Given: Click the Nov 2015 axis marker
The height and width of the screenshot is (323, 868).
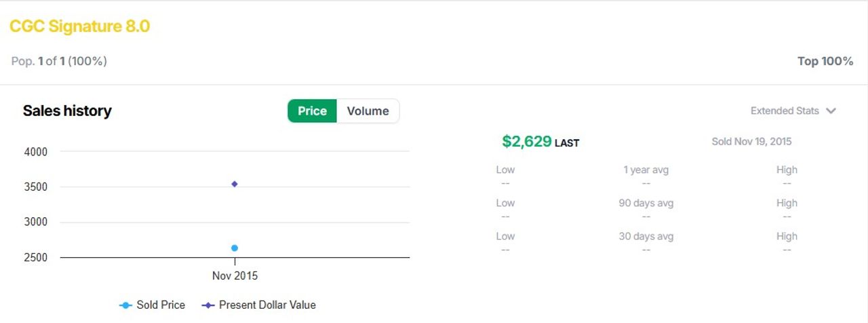Looking at the screenshot, I should pyautogui.click(x=235, y=276).
